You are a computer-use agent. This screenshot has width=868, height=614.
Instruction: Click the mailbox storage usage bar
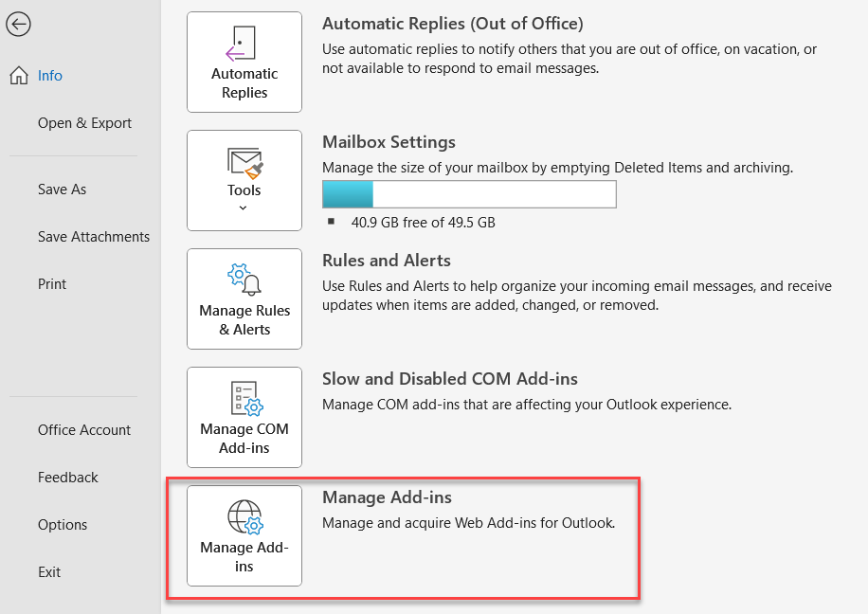(x=469, y=194)
